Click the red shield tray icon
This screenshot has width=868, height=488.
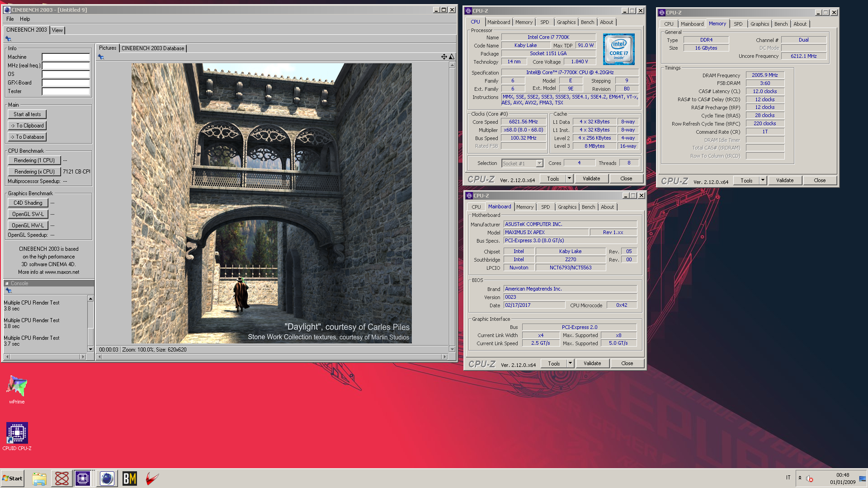[810, 479]
